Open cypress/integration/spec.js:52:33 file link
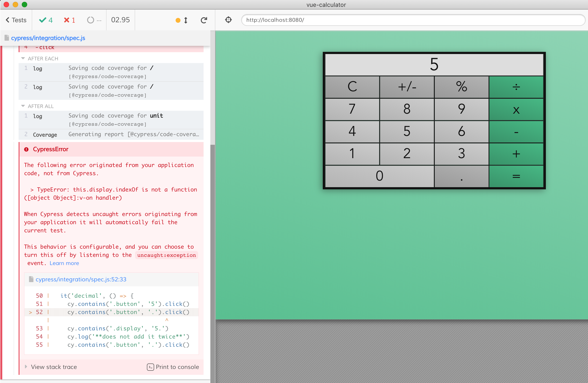The height and width of the screenshot is (383, 588). coord(81,279)
